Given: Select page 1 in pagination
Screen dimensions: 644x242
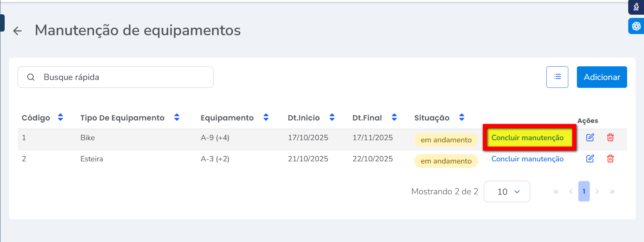Looking at the screenshot, I should 584,191.
